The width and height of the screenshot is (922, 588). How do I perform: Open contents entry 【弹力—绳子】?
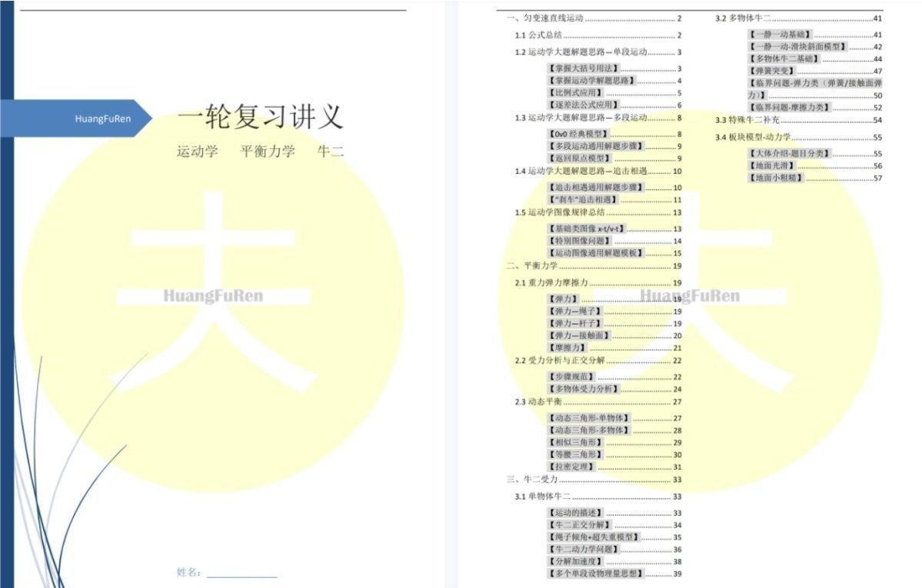[614, 311]
